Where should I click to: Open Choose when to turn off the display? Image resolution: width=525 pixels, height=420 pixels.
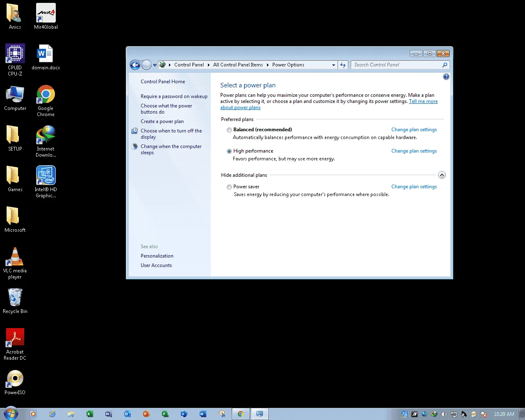pos(171,134)
